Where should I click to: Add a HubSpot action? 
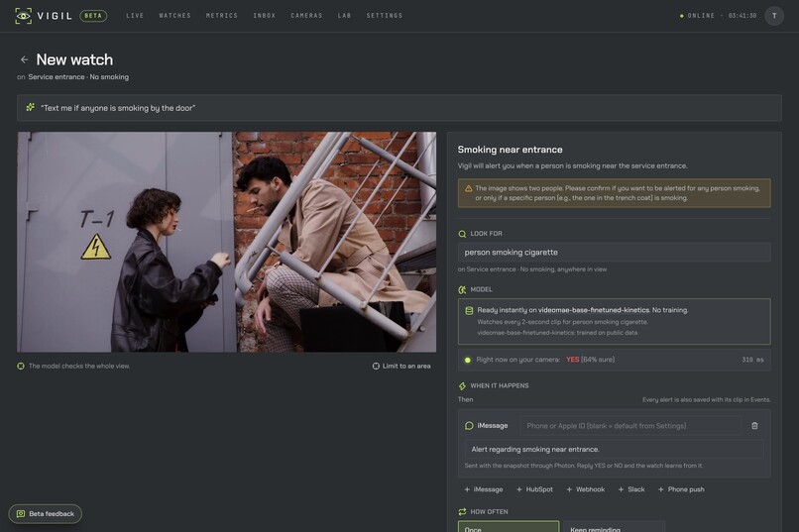[534, 489]
